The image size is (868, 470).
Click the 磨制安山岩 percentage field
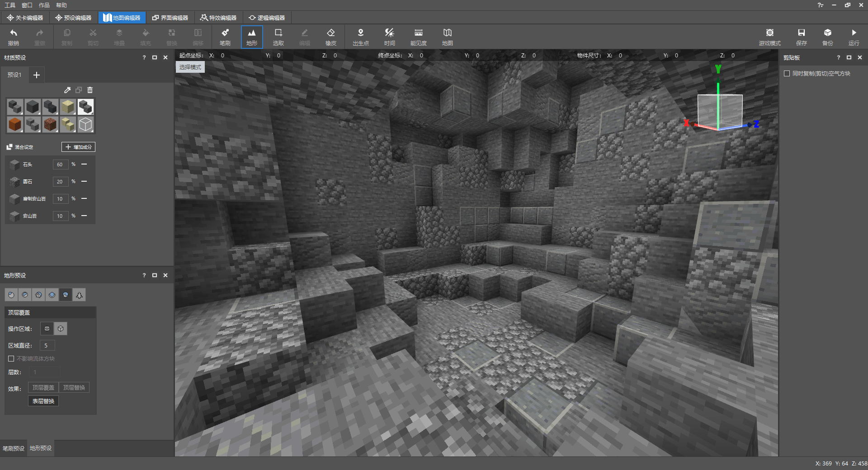(61, 199)
